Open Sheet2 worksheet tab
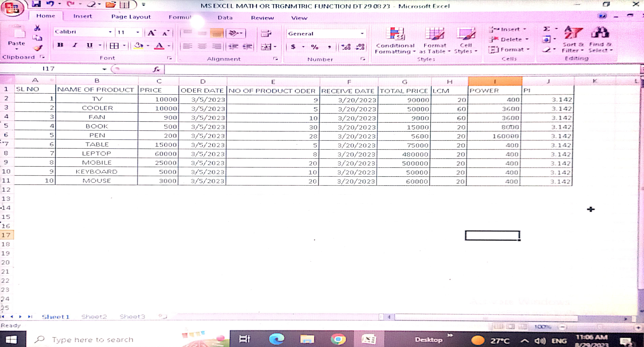The height and width of the screenshot is (347, 644). coord(94,316)
